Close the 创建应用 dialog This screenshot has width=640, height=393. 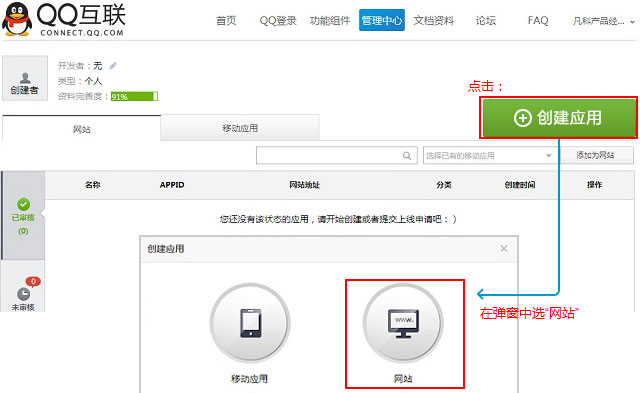[504, 248]
